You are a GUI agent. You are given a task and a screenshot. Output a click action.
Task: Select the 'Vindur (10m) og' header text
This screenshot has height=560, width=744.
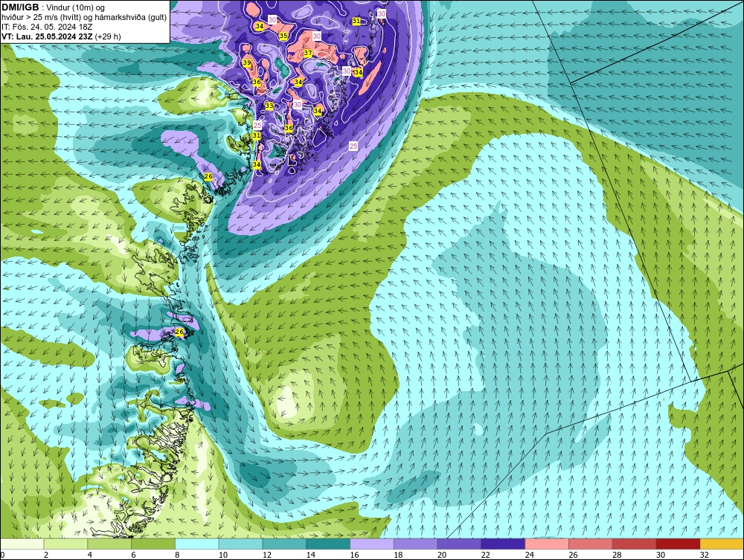[x=77, y=7]
